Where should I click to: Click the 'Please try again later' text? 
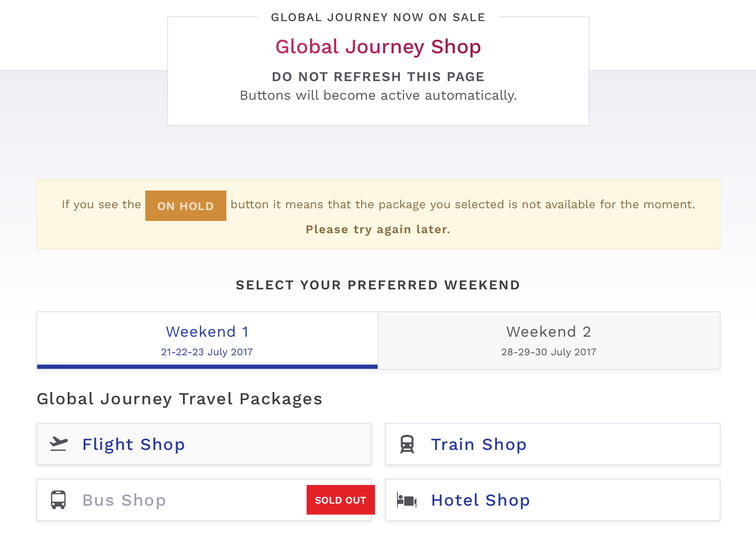[378, 229]
